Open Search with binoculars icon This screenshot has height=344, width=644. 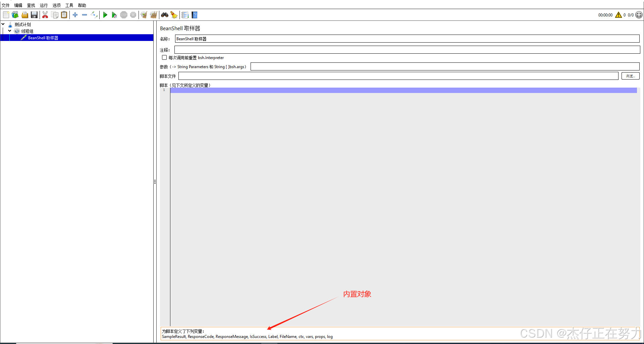165,15
